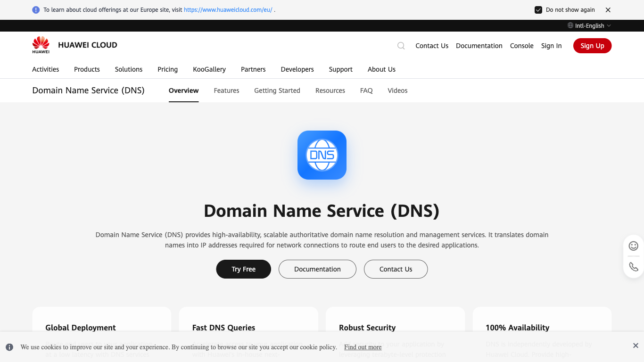The width and height of the screenshot is (644, 362).
Task: Click the info icon in top banner
Action: point(36,10)
